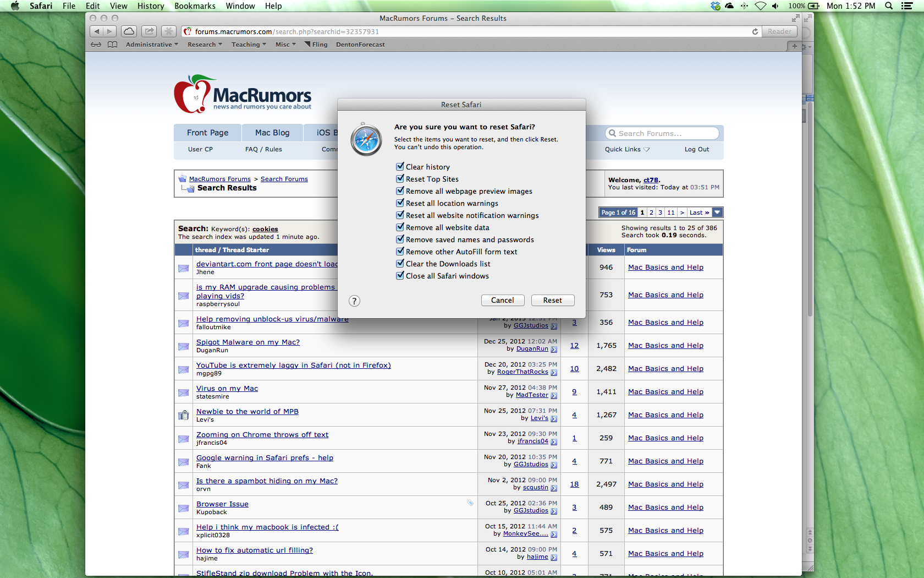
Task: Open the Virus on my Mac thread
Action: click(x=227, y=388)
